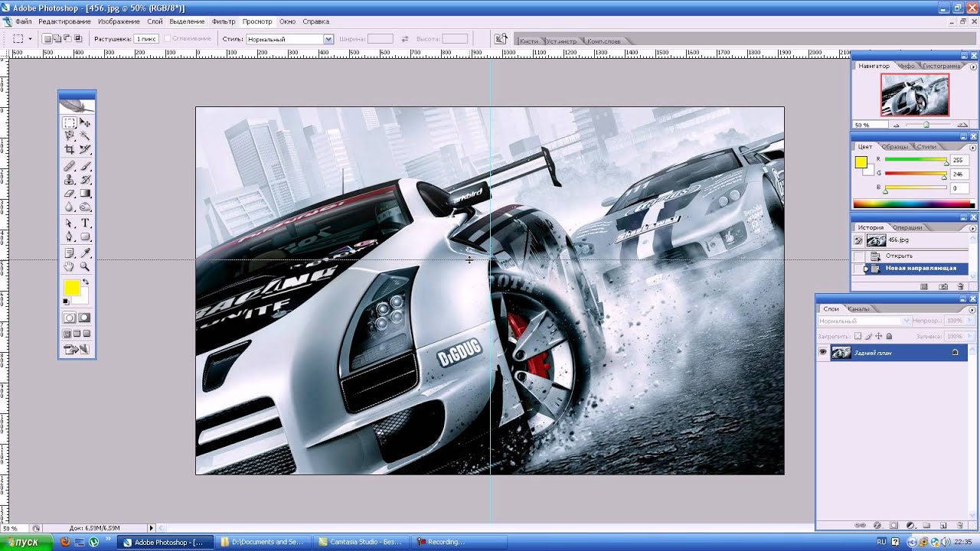
Task: Open the File menu
Action: [23, 21]
